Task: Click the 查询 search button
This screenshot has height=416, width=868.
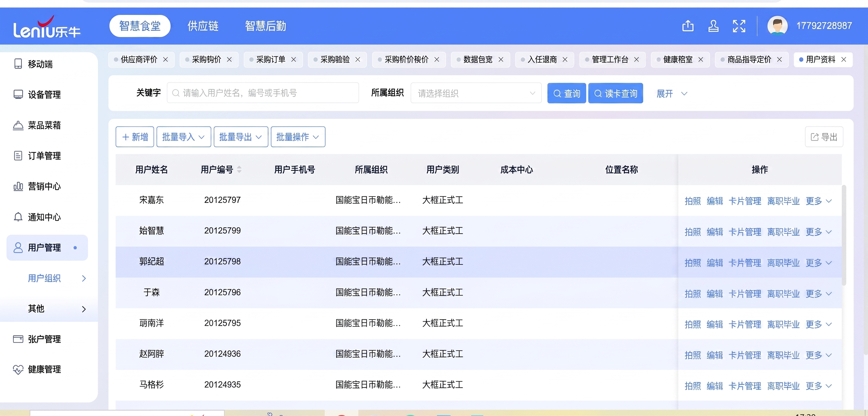Action: point(567,93)
